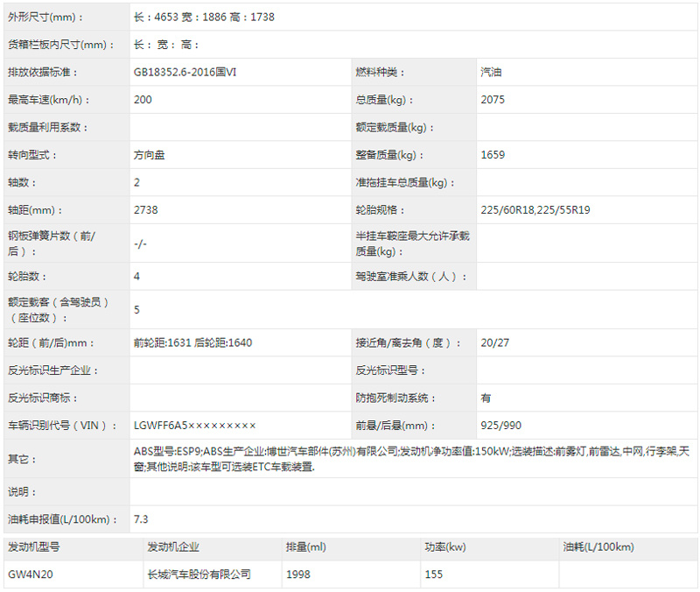Screen dimensions: 700x592
Task: Select emission standard GB18352.6-2016国VI
Action: point(185,72)
